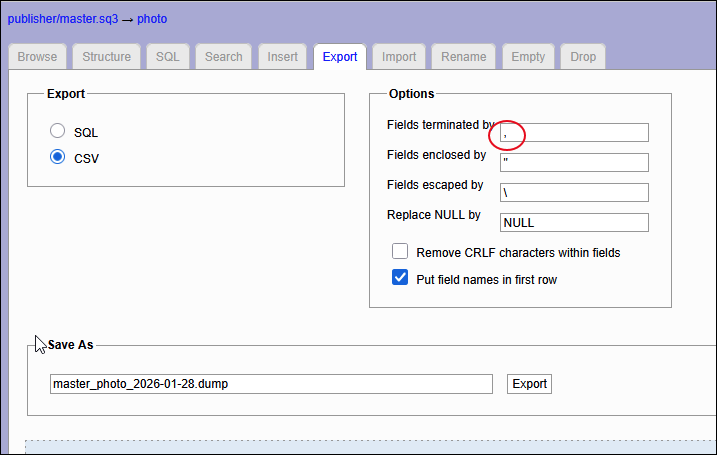Screen dimensions: 717x455
Task: Open the Rename tab
Action: pos(463,57)
